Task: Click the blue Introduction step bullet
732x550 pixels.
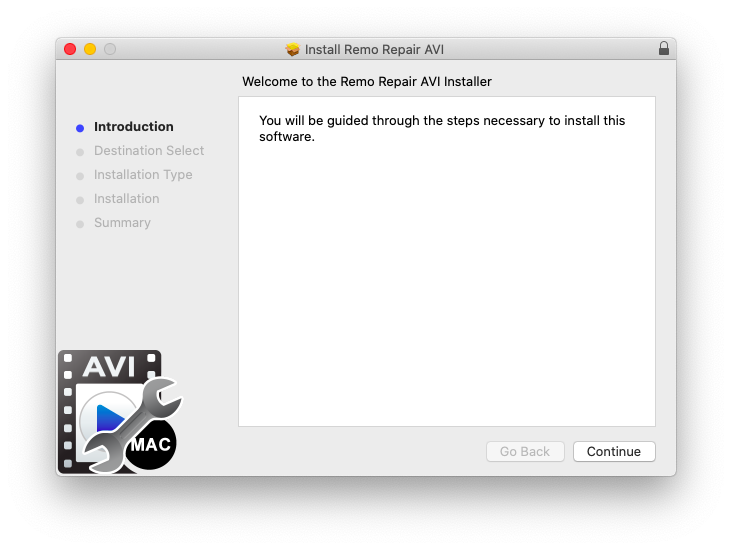Action: coord(80,128)
